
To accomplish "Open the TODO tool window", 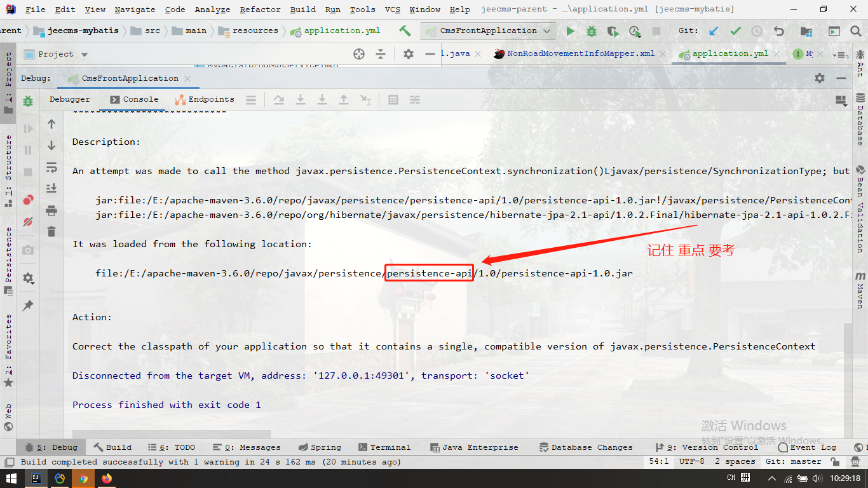I will [172, 447].
